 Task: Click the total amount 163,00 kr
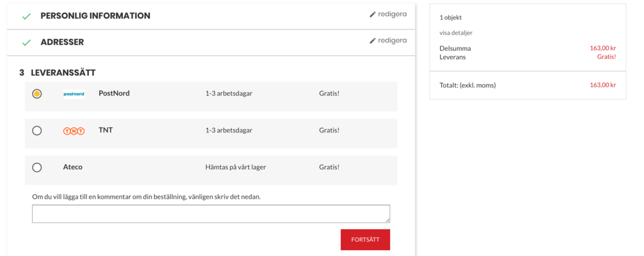click(603, 86)
